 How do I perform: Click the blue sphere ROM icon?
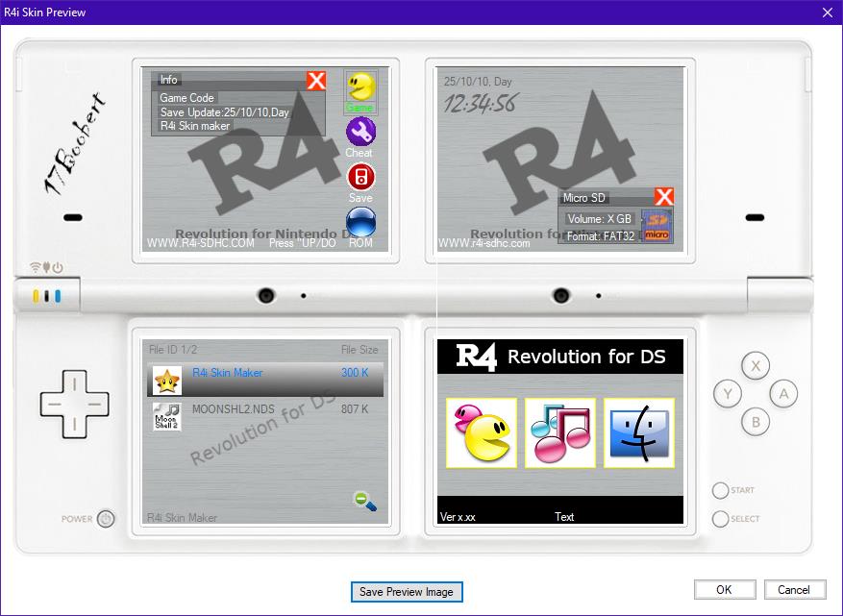tap(361, 222)
